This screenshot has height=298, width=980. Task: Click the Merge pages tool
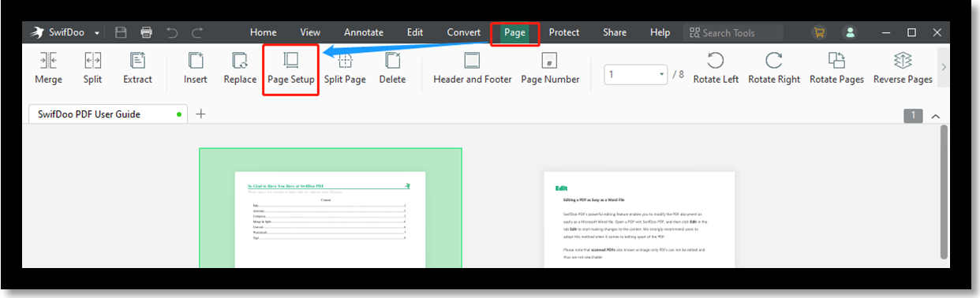48,68
